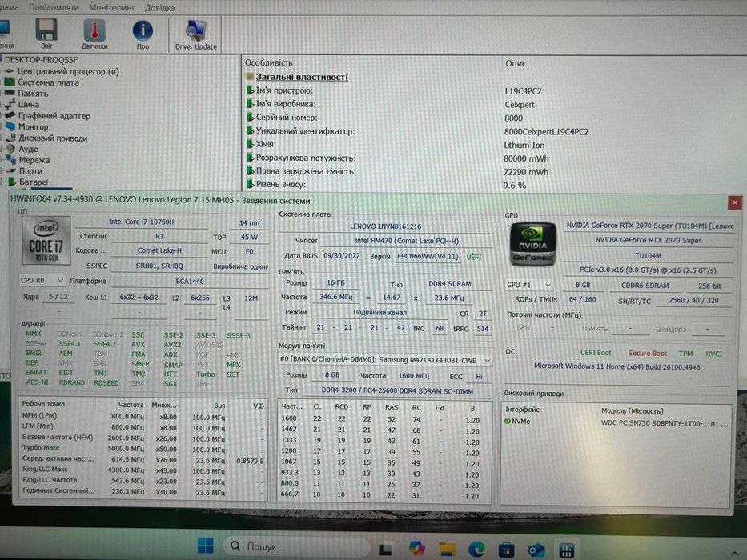Screen dimensions: 747x560
Task: Select Шина tree item
Action: pos(29,104)
